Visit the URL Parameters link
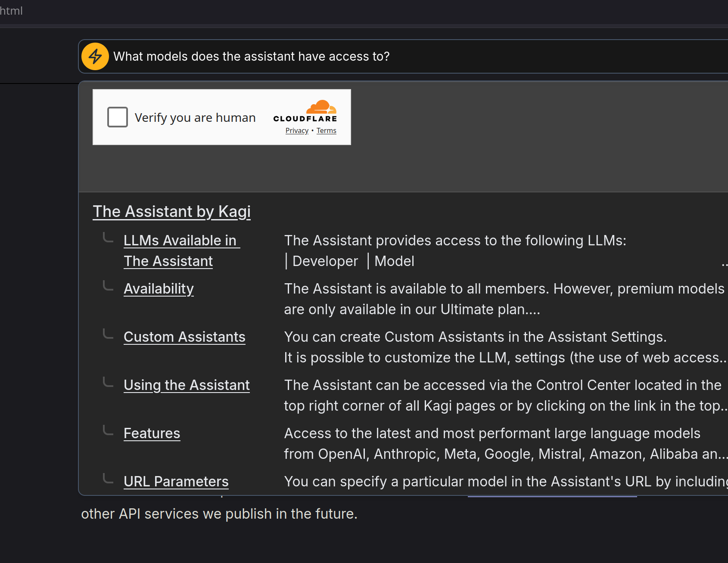This screenshot has width=728, height=563. [176, 482]
